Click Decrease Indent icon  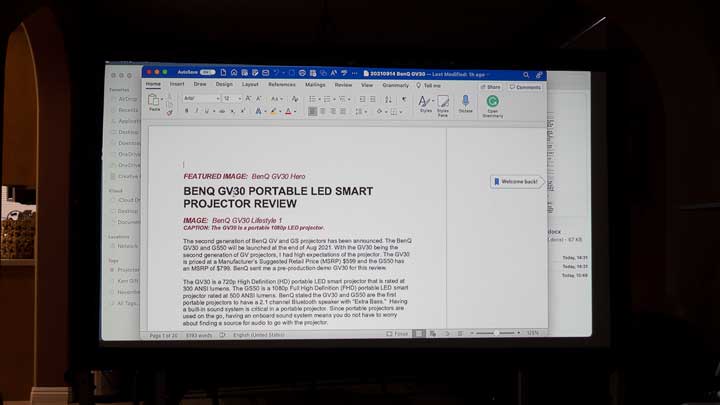click(362, 99)
